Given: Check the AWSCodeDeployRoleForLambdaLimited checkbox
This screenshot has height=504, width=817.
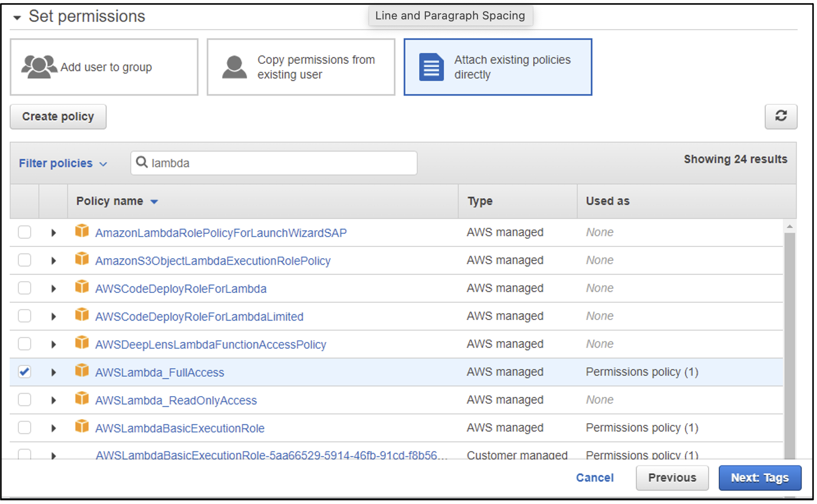Looking at the screenshot, I should pos(25,316).
